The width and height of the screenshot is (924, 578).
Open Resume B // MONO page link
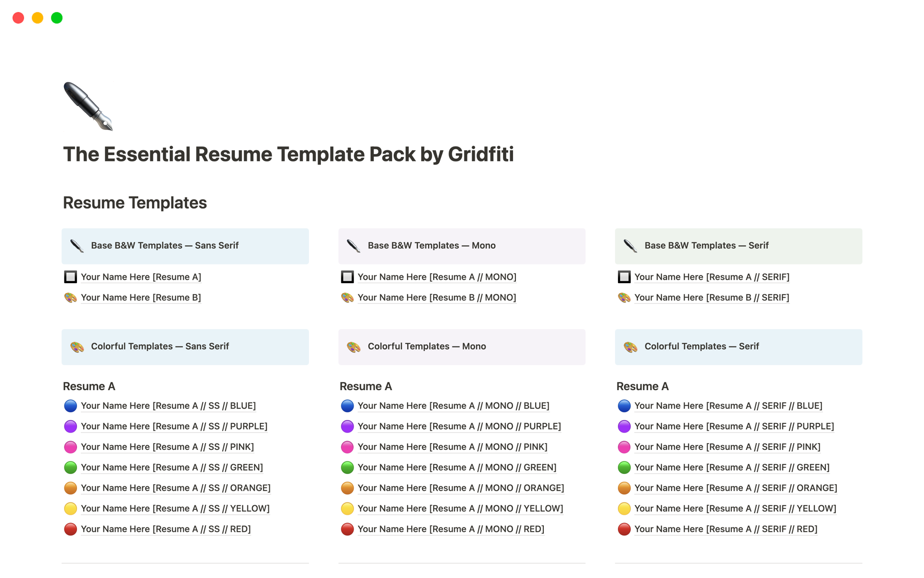tap(436, 298)
